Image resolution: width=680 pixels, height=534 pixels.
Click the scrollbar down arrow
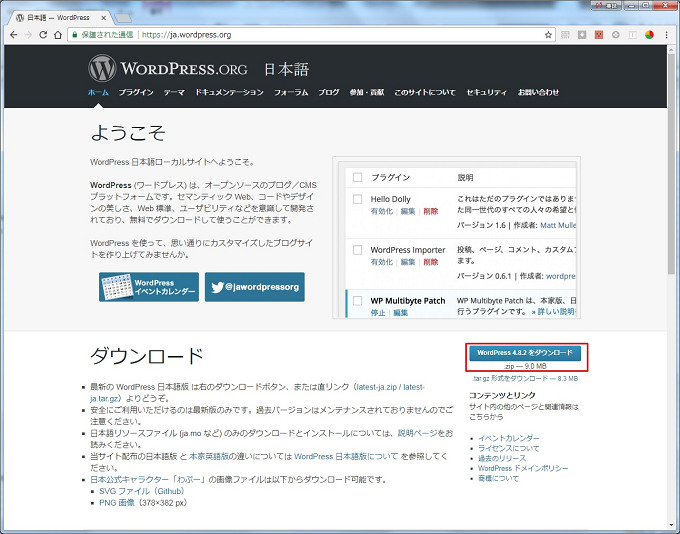(671, 525)
